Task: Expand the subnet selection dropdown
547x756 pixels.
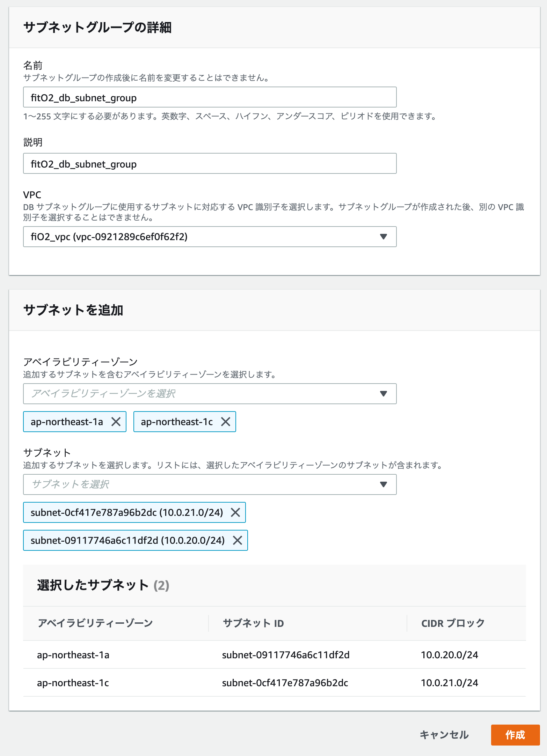Action: (210, 484)
